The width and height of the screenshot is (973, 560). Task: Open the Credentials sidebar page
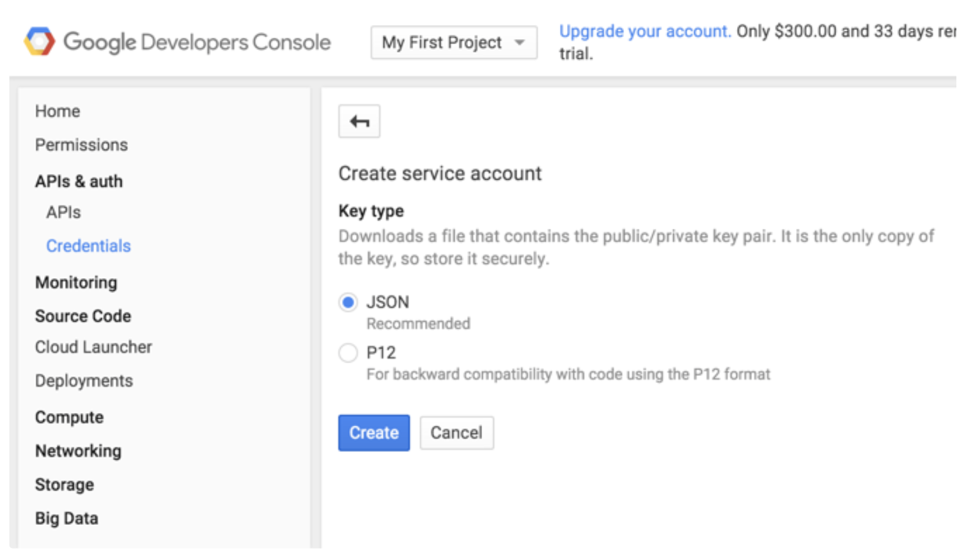point(88,246)
